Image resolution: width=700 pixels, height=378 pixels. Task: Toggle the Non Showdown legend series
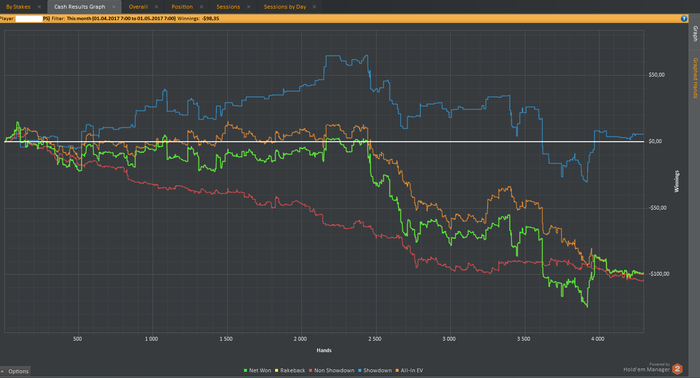tap(331, 370)
